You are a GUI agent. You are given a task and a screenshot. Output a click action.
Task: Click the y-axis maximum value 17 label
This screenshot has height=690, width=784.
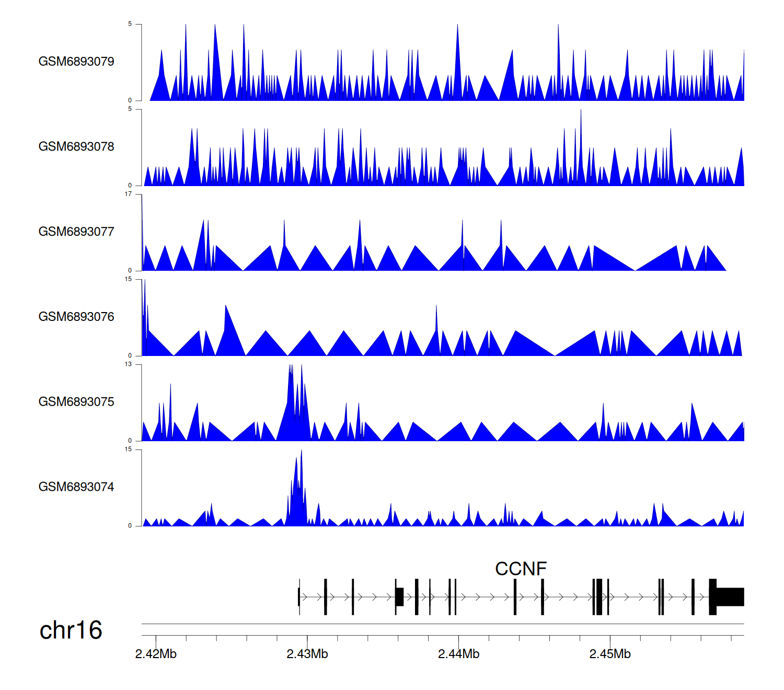click(x=128, y=194)
